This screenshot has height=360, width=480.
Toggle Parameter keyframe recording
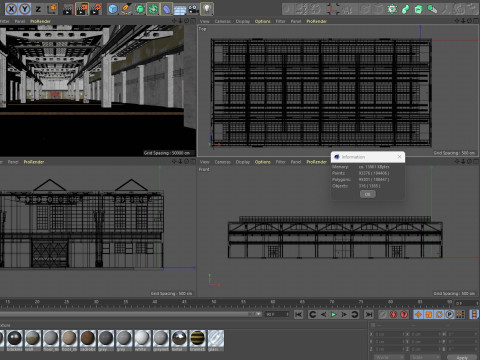pyautogui.click(x=450, y=314)
